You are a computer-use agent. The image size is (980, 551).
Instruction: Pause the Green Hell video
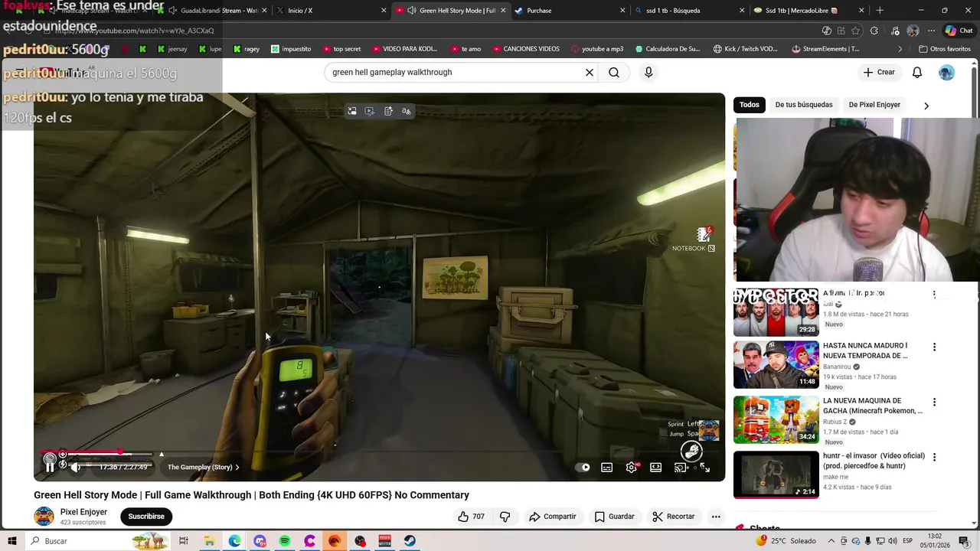pos(50,467)
